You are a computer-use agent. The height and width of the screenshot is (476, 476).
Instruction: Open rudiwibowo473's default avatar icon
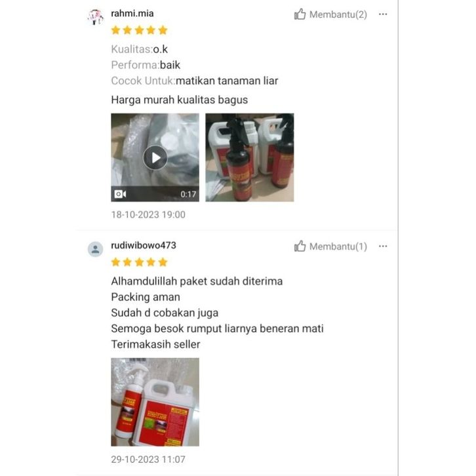95,249
